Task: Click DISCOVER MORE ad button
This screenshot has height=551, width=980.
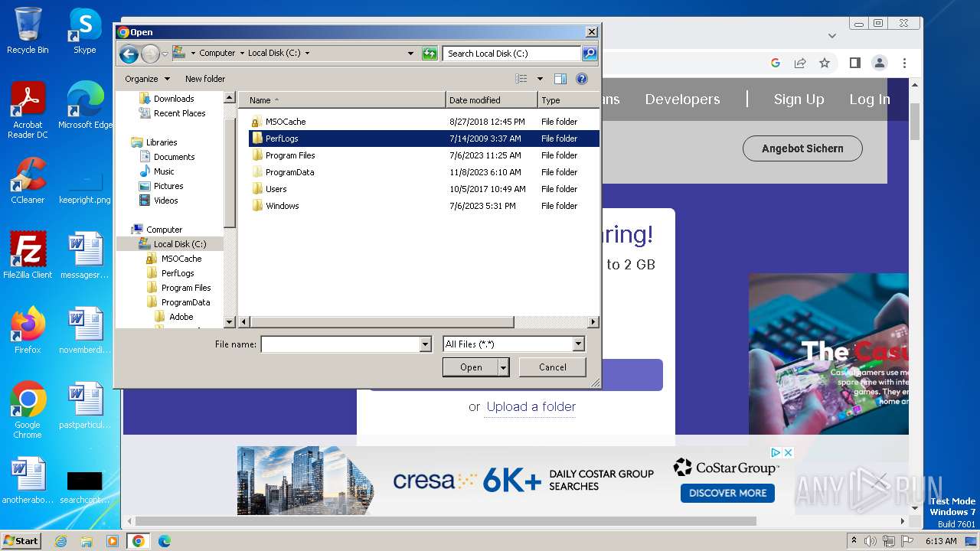Action: coord(727,493)
